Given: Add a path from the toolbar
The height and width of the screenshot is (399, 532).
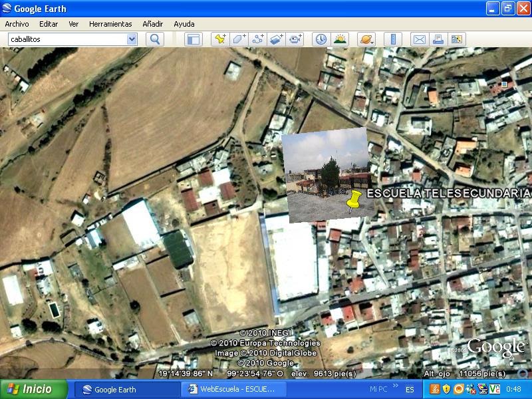Looking at the screenshot, I should (257, 39).
